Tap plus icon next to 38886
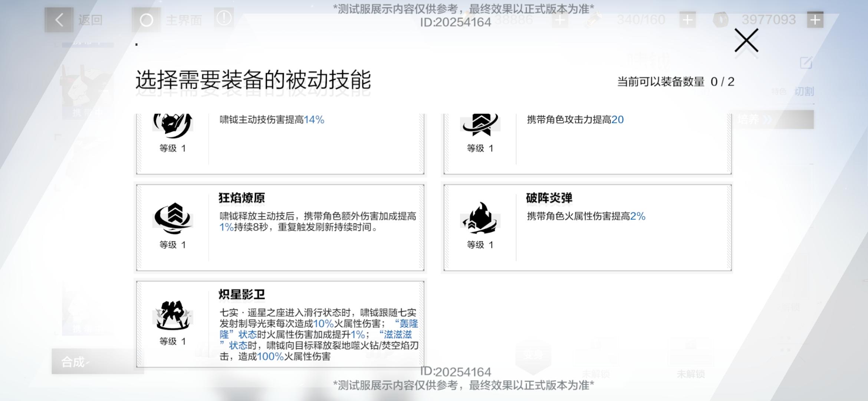The height and width of the screenshot is (401, 868). pyautogui.click(x=560, y=20)
